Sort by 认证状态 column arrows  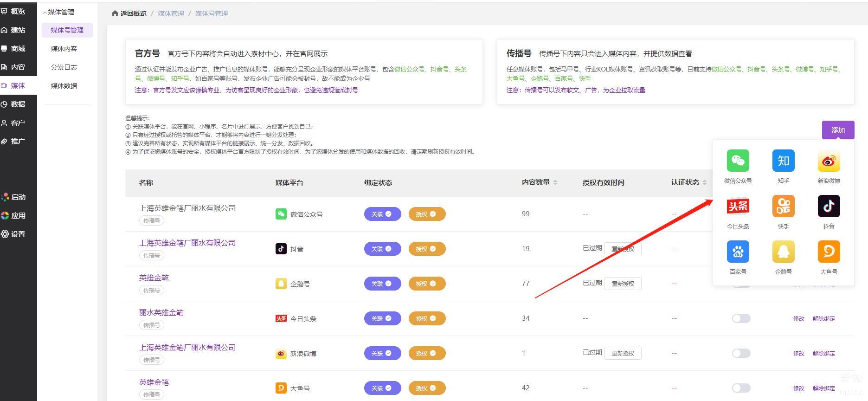point(704,183)
